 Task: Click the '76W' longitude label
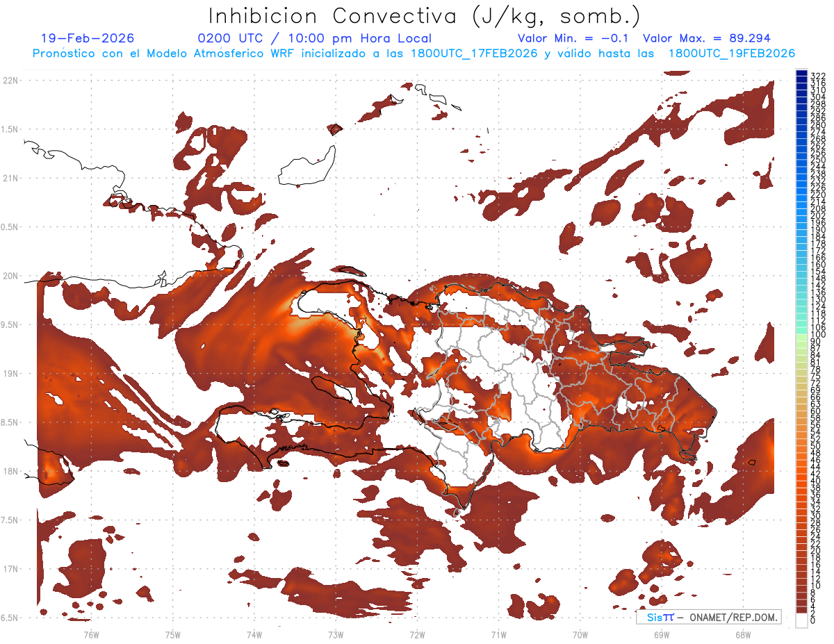(x=91, y=634)
